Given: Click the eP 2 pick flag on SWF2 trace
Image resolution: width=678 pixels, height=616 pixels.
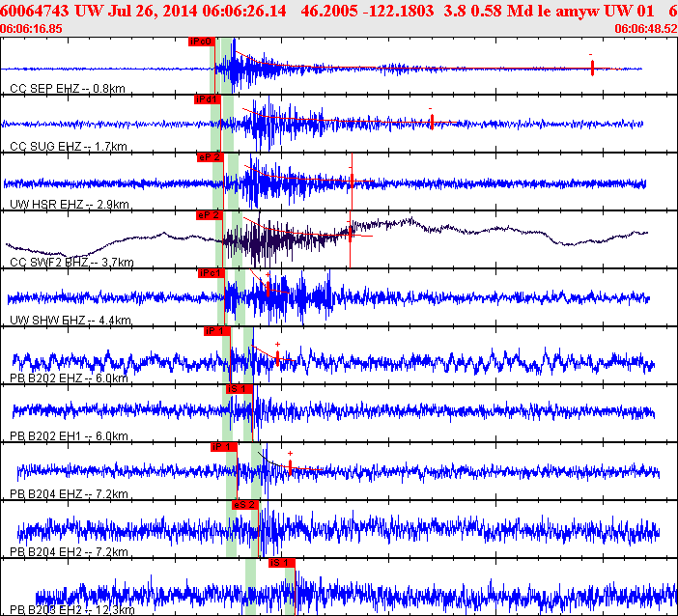Looking at the screenshot, I should (210, 215).
